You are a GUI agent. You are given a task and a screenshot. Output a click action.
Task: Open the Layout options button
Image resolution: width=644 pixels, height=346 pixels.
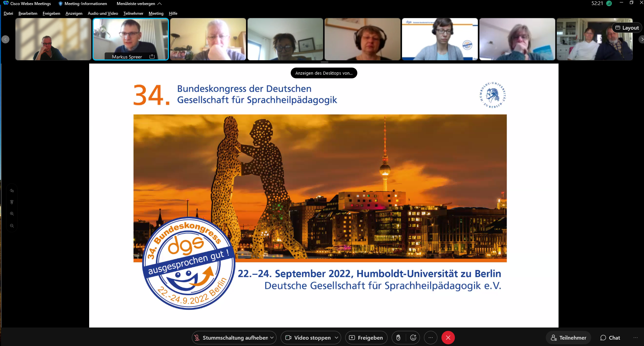coord(627,28)
